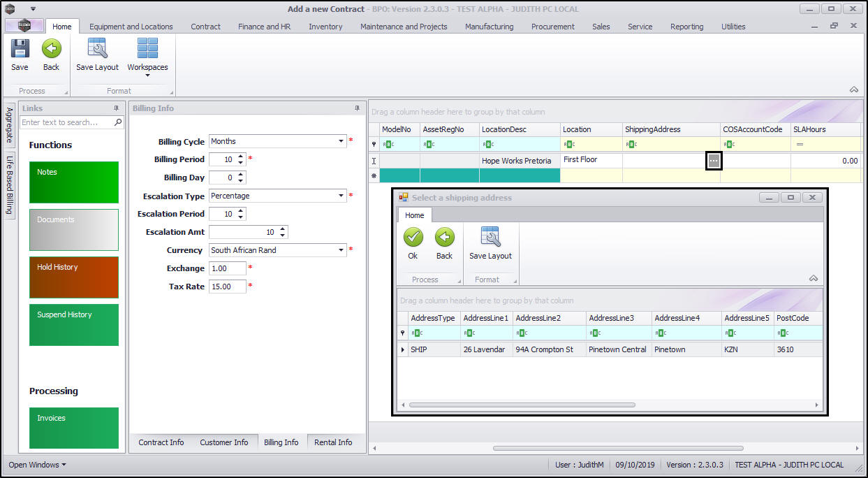Click Back arrow in shipping address dialog
This screenshot has height=478, width=868.
coord(444,238)
